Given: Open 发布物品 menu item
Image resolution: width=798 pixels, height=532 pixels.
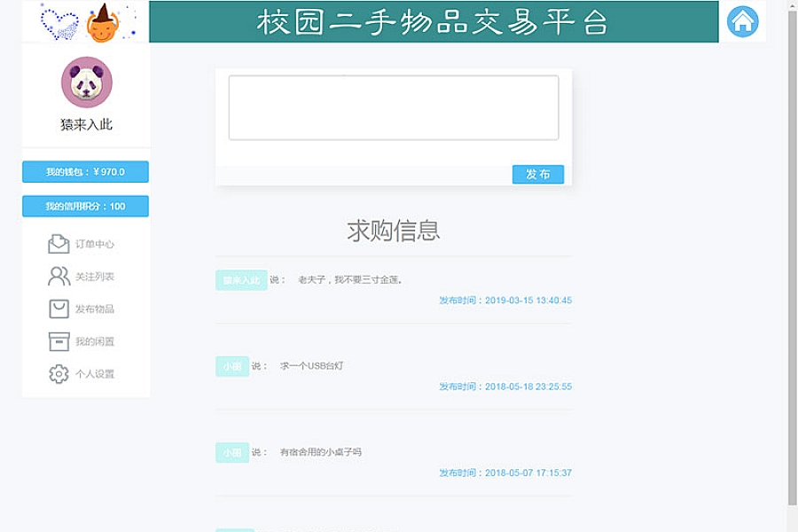Looking at the screenshot, I should (x=95, y=309).
